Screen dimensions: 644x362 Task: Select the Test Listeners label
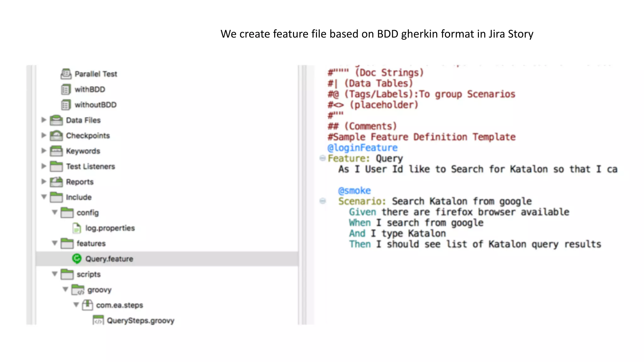coord(91,166)
